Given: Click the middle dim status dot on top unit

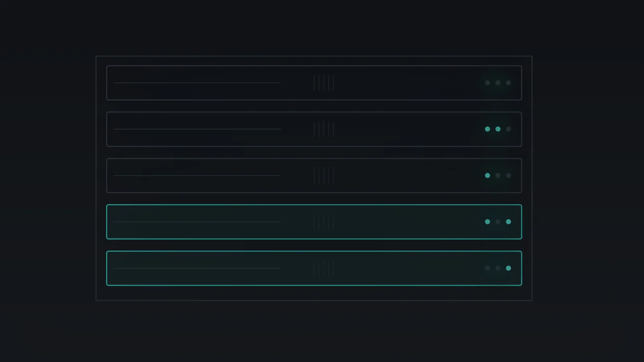Looking at the screenshot, I should point(498,83).
